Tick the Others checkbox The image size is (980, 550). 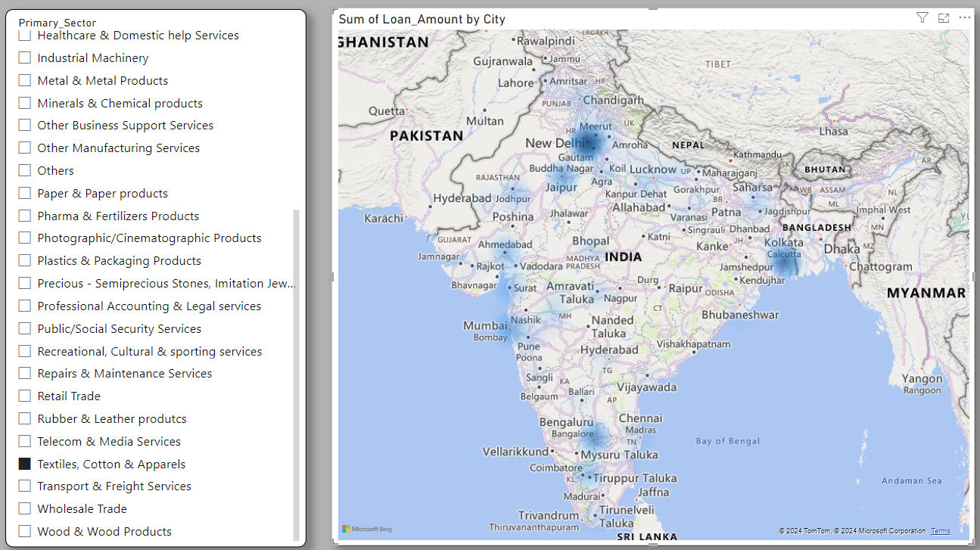[x=25, y=170]
